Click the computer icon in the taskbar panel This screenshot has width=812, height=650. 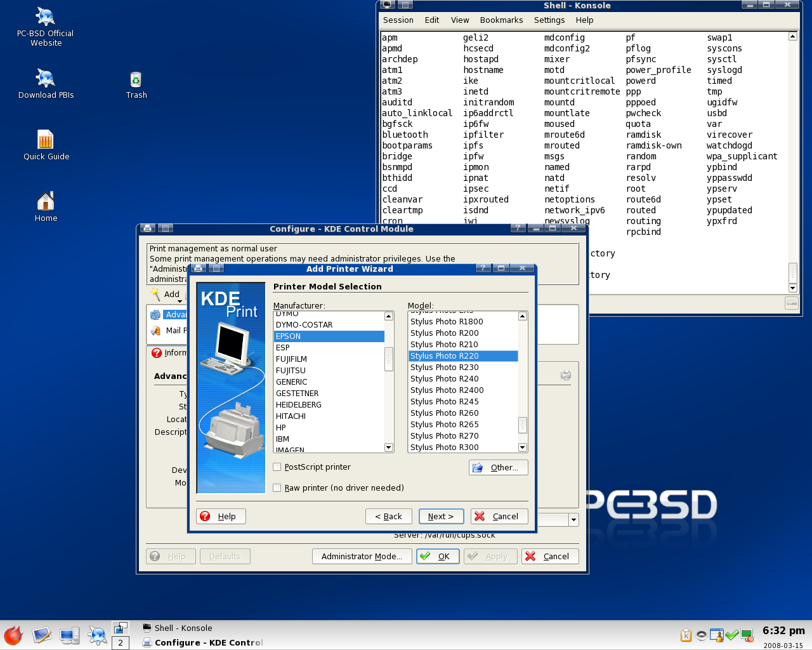[70, 635]
